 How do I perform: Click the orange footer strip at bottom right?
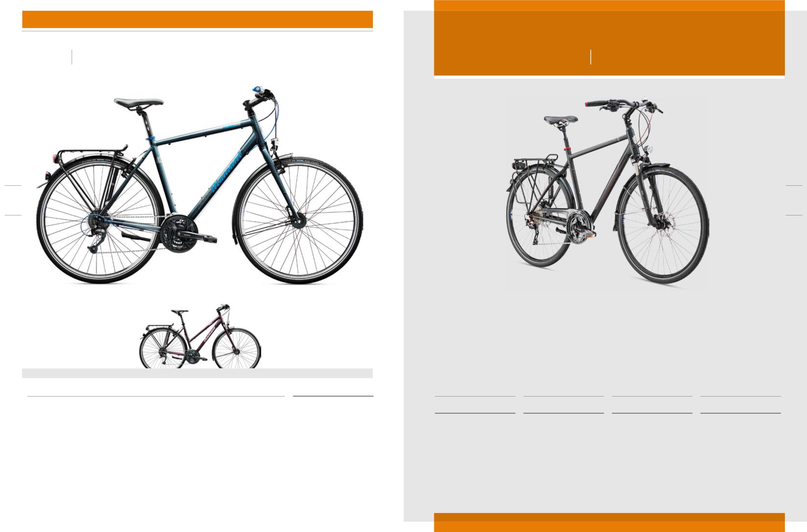[x=609, y=522]
